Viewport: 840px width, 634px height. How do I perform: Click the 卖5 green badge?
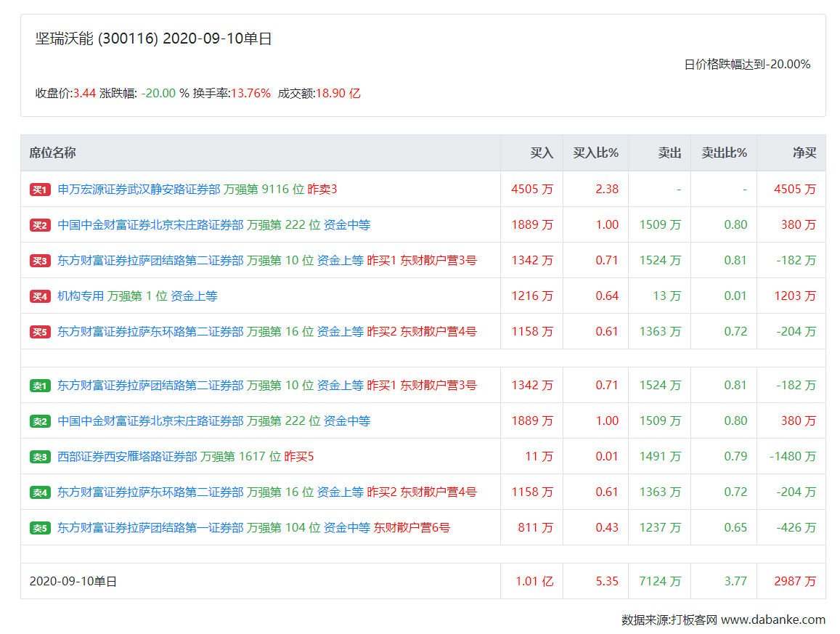pyautogui.click(x=40, y=529)
